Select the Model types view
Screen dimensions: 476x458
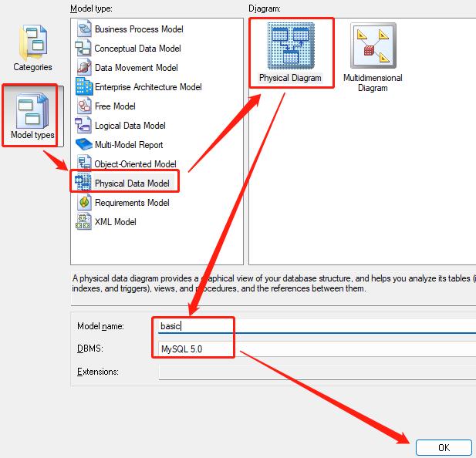[32, 116]
